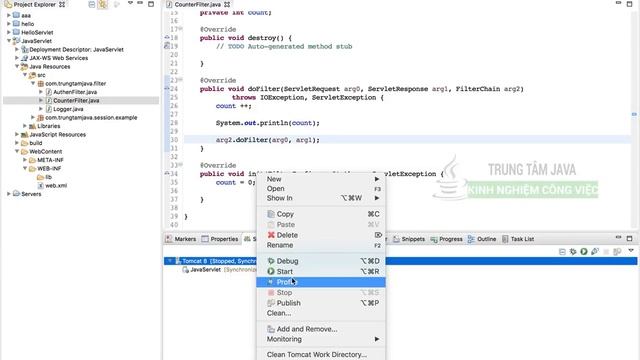Image resolution: width=640 pixels, height=360 pixels.
Task: Select Clean Tomcat Work Directory...
Action: (321, 354)
